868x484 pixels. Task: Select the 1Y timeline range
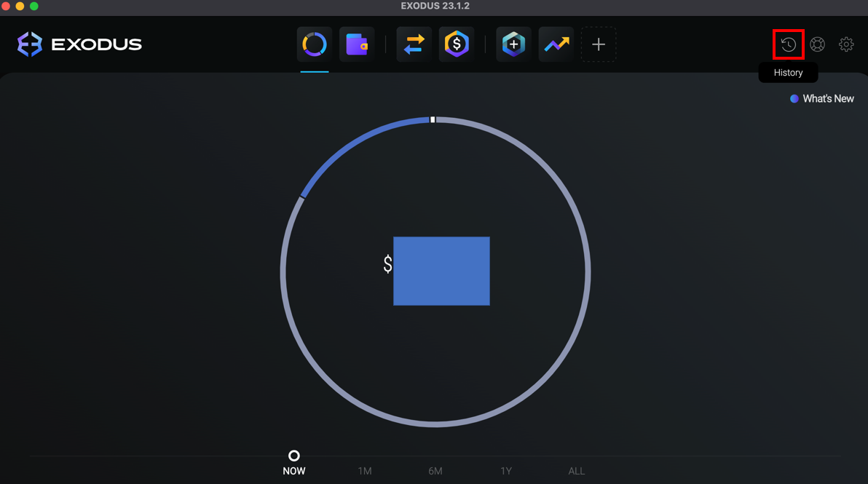(506, 472)
